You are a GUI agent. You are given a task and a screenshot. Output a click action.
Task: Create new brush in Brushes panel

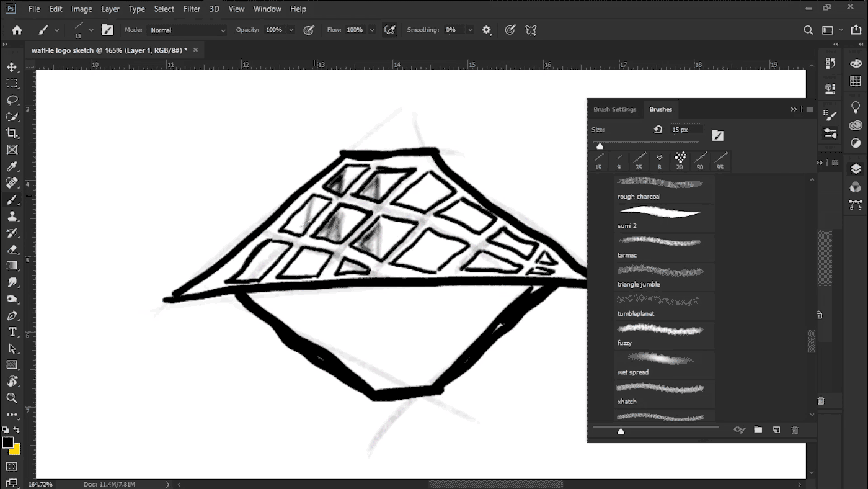(776, 429)
